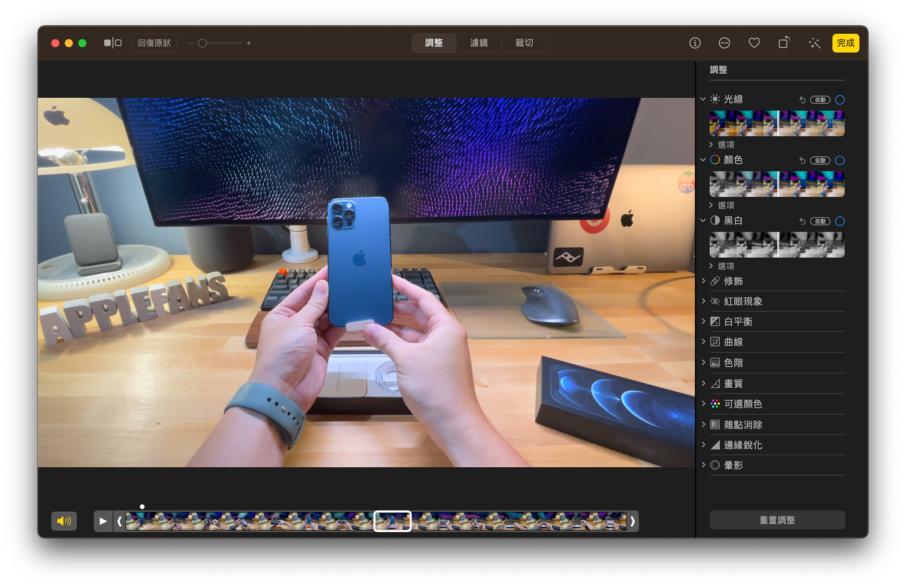Mute audio with the speaker button
The height and width of the screenshot is (588, 906).
click(64, 521)
